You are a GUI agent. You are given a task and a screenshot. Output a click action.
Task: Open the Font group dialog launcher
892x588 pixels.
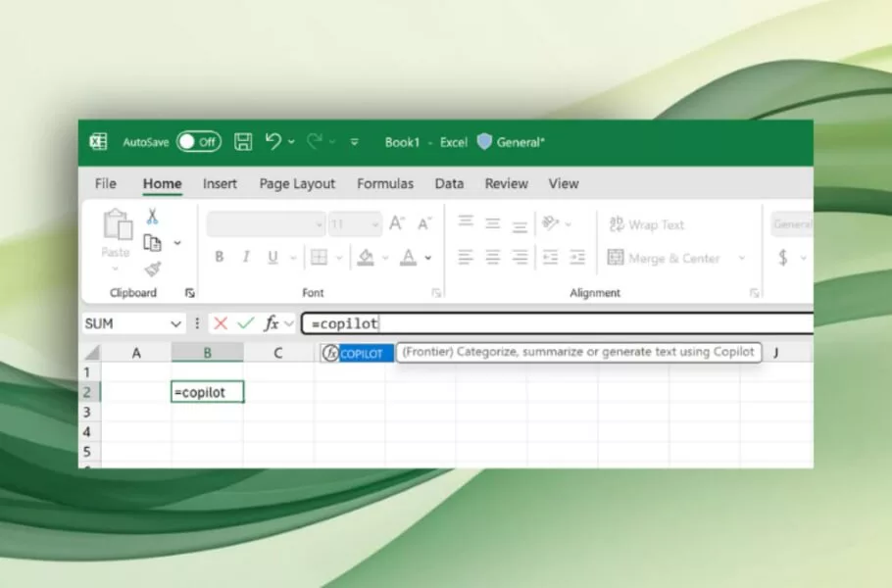coord(436,293)
